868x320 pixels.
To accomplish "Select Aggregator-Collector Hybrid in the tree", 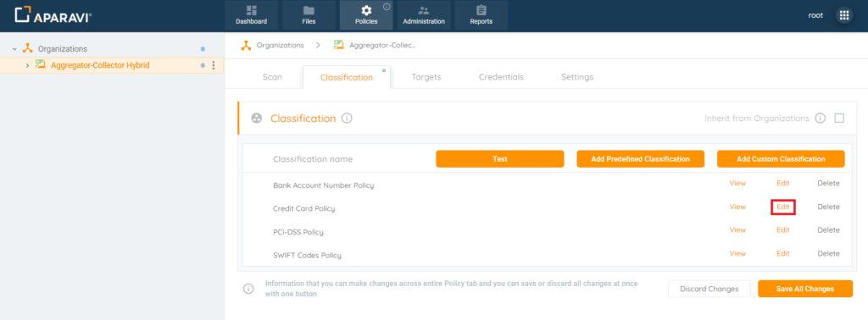I will 100,65.
